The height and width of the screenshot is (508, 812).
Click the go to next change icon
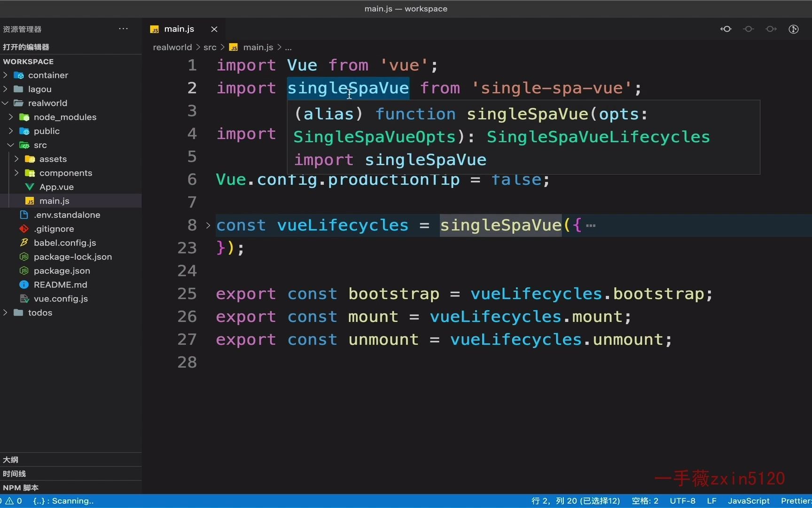(x=771, y=29)
